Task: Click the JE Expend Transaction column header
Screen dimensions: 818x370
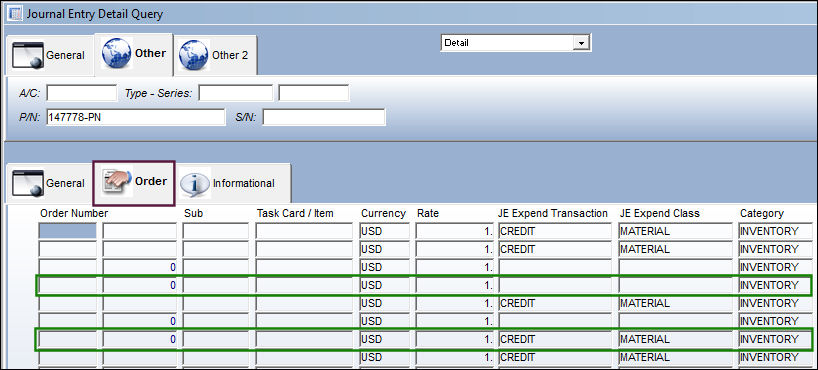Action: (x=553, y=213)
